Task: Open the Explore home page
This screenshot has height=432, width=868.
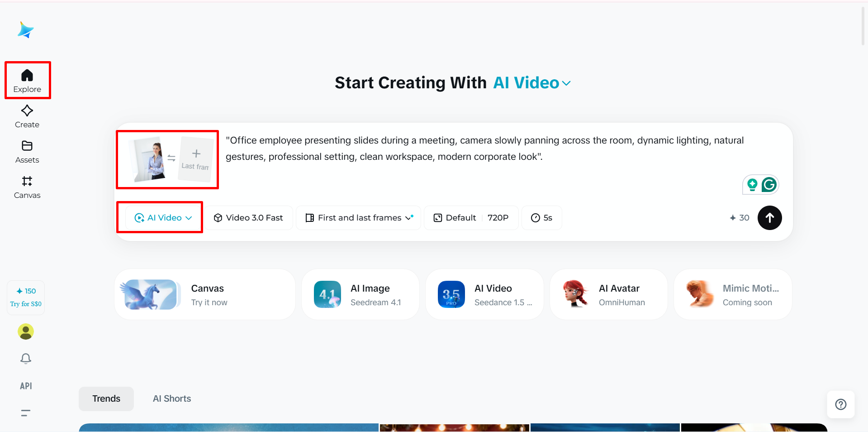Action: click(27, 80)
